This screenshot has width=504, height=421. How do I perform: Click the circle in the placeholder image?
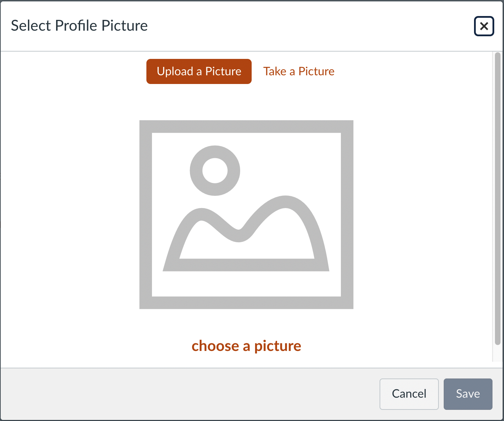click(x=215, y=170)
